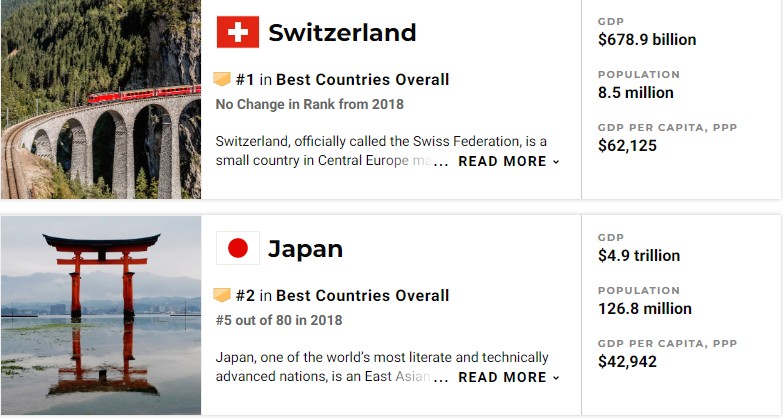The image size is (783, 418).
Task: Click the Switzerland flag icon
Action: (x=238, y=32)
